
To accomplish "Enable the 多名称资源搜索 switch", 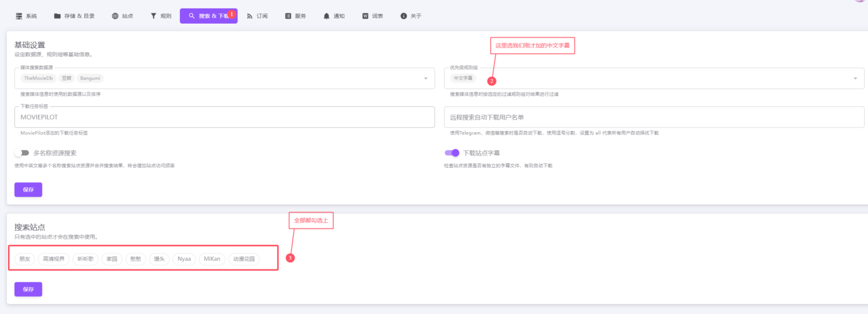I will click(x=22, y=153).
